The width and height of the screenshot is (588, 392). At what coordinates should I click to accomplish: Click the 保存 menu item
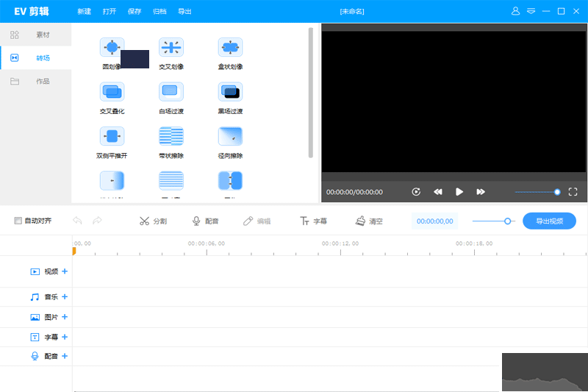point(135,12)
